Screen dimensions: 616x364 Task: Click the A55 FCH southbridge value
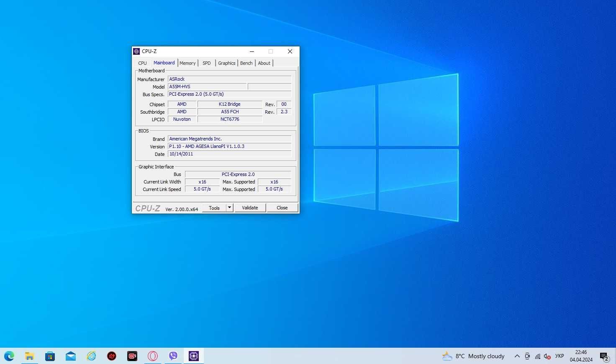click(230, 112)
